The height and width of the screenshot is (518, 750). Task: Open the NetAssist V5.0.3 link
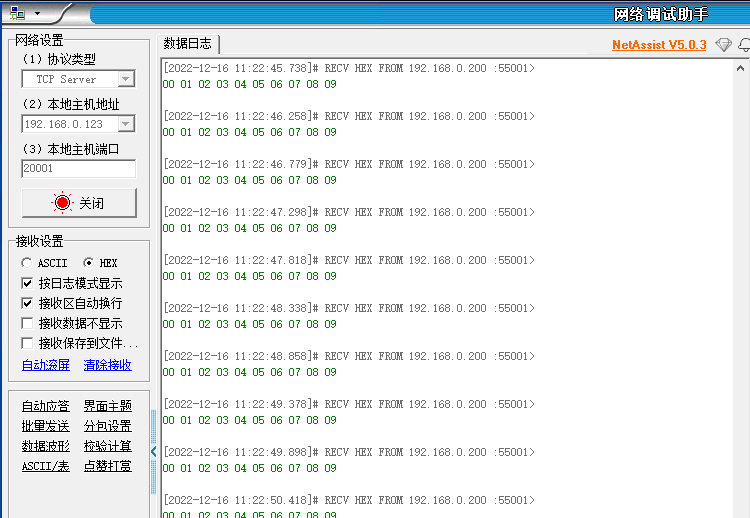(658, 45)
